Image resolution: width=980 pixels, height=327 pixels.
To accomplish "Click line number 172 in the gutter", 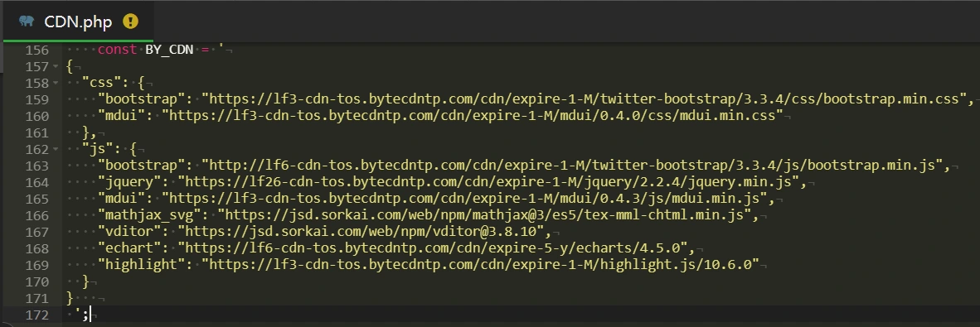I will pyautogui.click(x=36, y=315).
